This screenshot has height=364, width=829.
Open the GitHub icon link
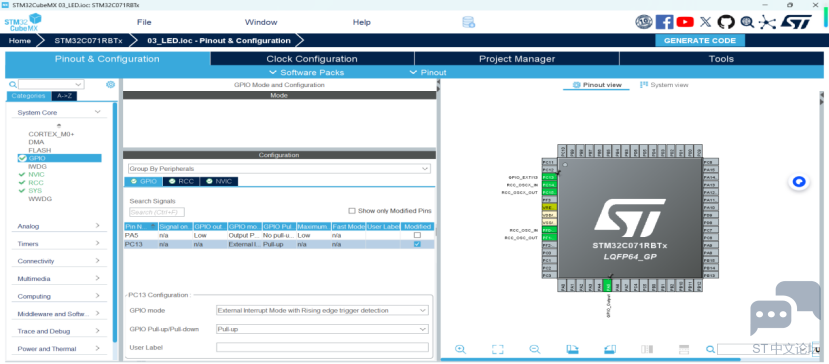point(726,22)
